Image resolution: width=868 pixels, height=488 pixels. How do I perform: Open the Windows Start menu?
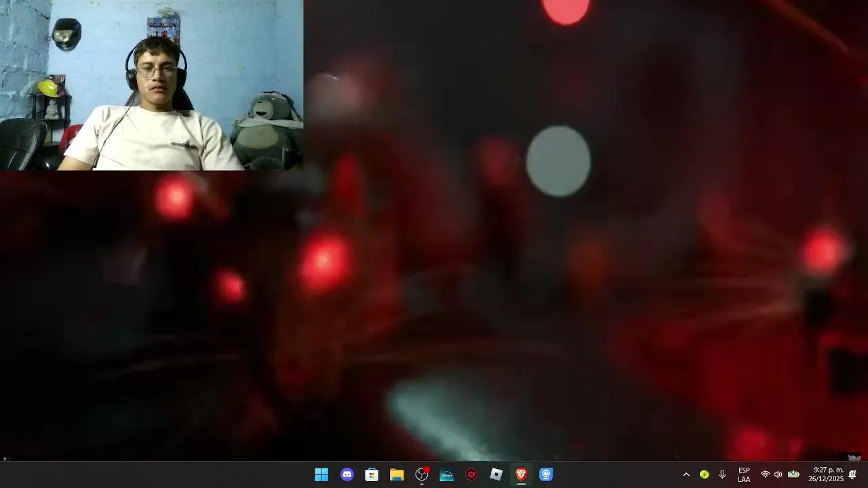[x=321, y=474]
